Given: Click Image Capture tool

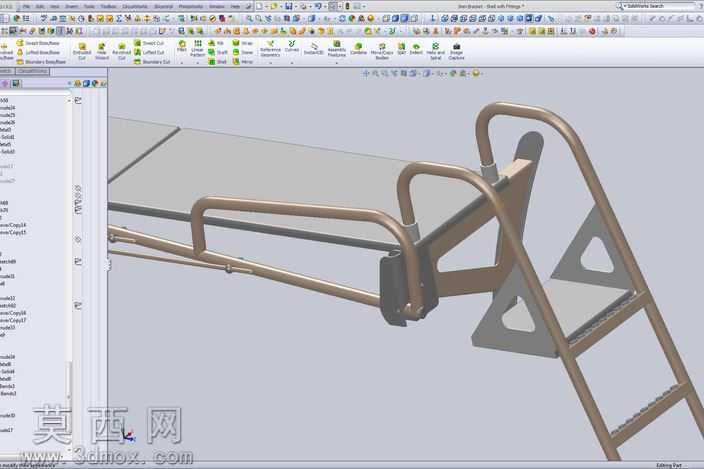Looking at the screenshot, I should pyautogui.click(x=456, y=51).
